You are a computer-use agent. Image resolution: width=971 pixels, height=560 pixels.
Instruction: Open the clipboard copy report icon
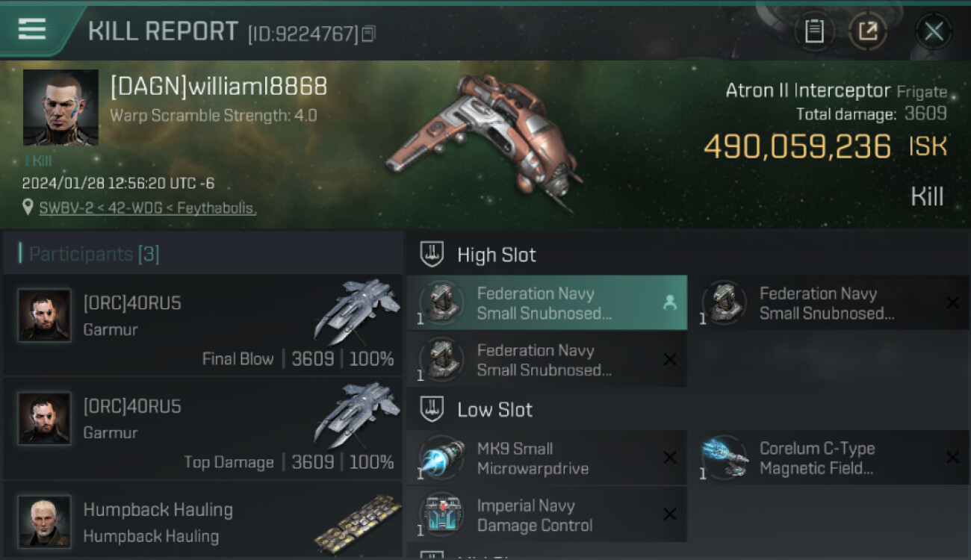814,31
